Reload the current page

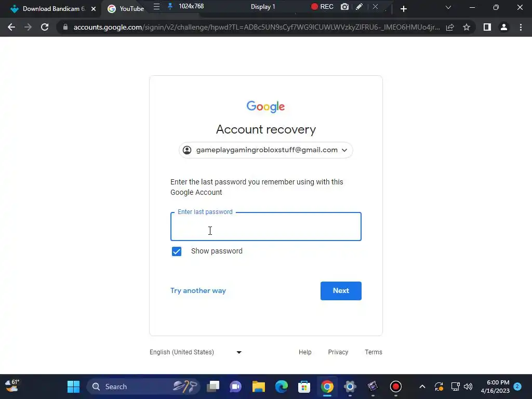tap(45, 27)
